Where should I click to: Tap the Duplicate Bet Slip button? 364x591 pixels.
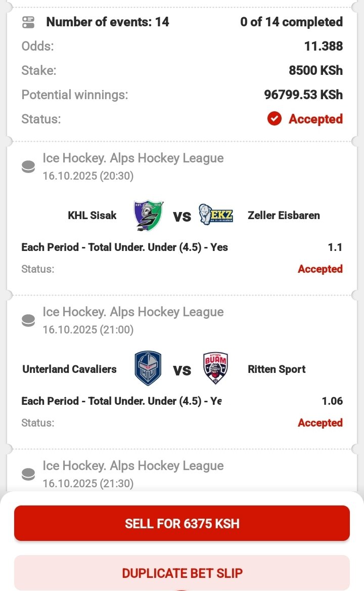(182, 573)
